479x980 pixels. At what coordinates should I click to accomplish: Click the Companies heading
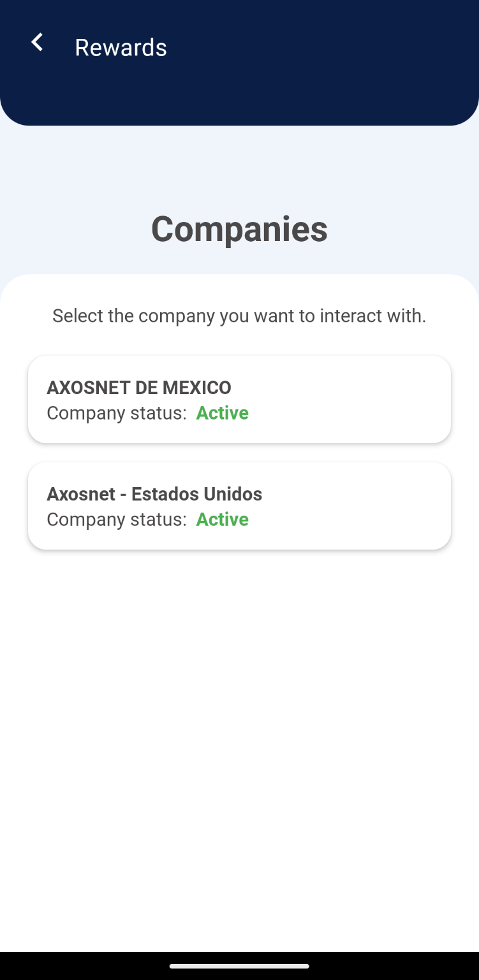[239, 229]
